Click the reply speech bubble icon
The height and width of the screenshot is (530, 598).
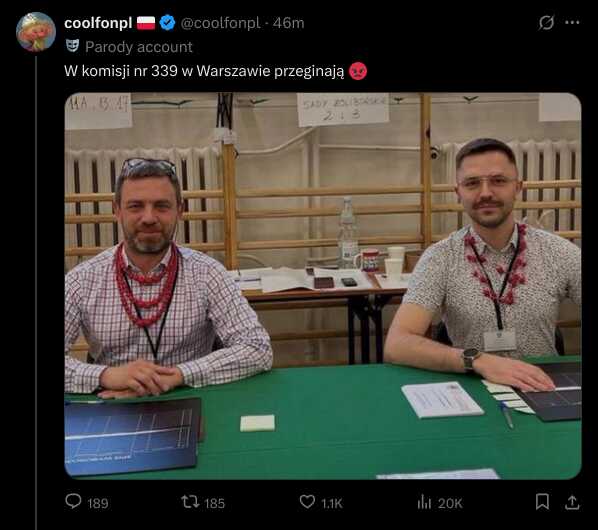point(73,501)
